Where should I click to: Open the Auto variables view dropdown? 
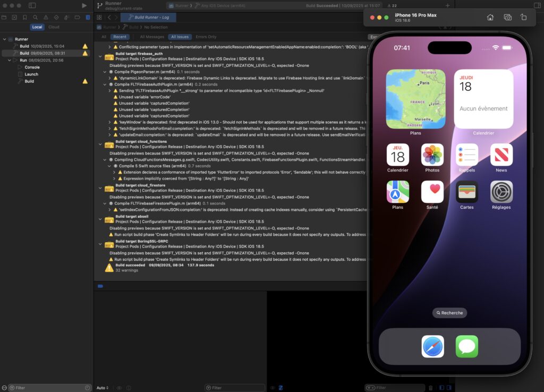click(103, 388)
